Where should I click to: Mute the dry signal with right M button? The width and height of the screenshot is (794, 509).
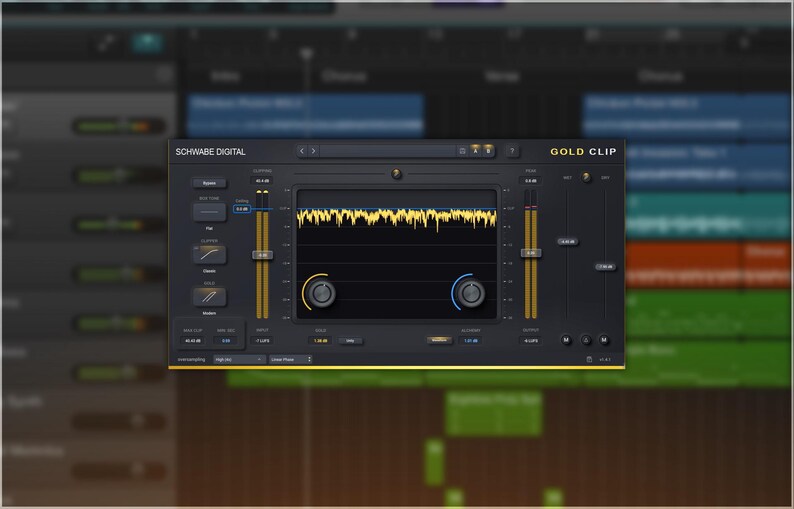(604, 340)
